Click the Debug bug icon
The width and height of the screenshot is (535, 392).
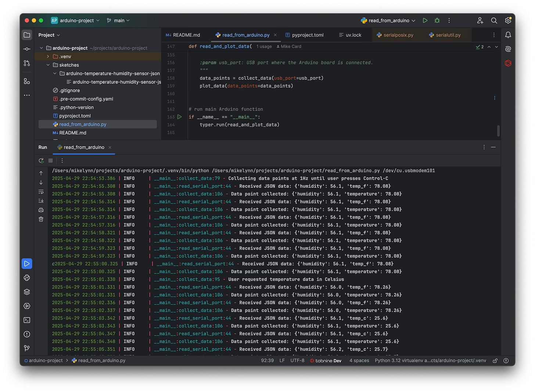click(x=437, y=21)
